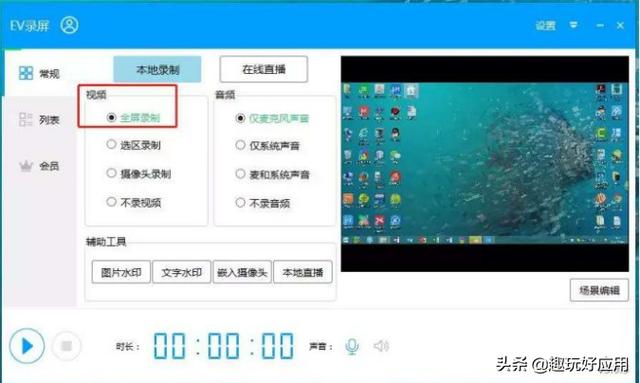This screenshot has width=640, height=383.
Task: Open the 列表 sidebar section
Action: click(x=40, y=120)
